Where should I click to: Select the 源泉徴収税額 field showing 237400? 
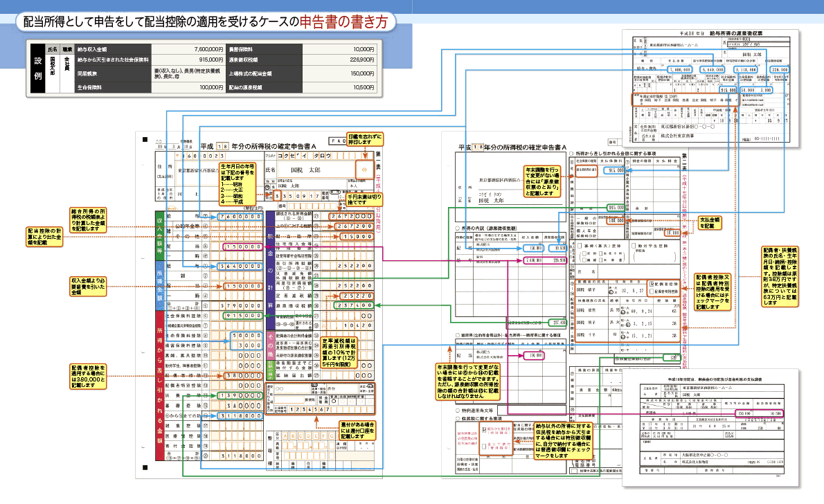pyautogui.click(x=354, y=305)
